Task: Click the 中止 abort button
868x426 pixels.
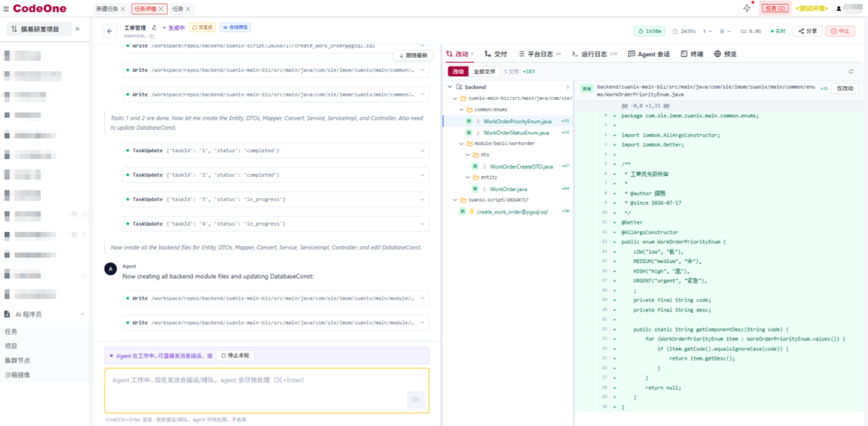Action: [x=840, y=31]
